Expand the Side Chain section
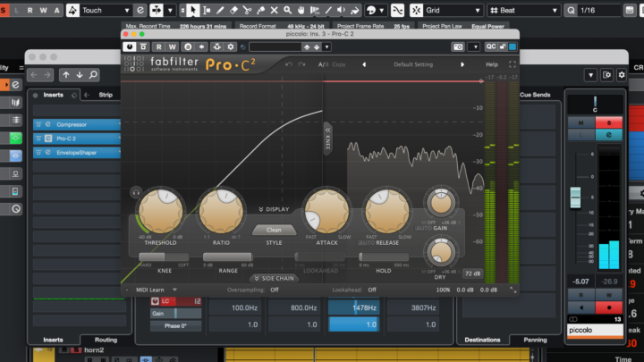This screenshot has height=362, width=644. (275, 278)
